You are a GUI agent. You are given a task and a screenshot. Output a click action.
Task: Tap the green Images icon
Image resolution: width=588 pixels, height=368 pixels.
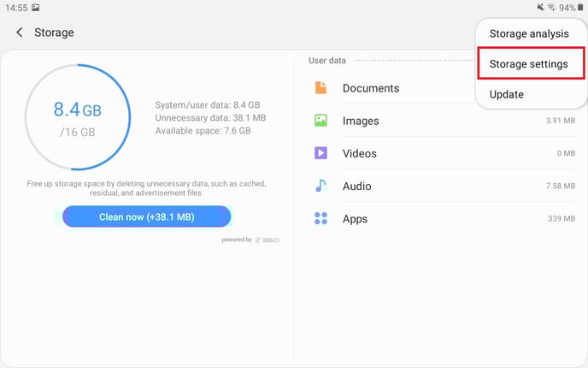tap(320, 121)
